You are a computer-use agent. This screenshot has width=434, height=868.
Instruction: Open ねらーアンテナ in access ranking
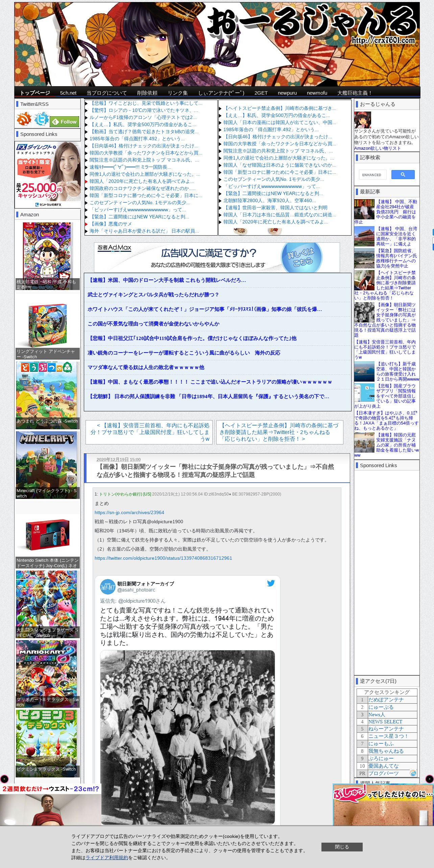pyautogui.click(x=386, y=729)
